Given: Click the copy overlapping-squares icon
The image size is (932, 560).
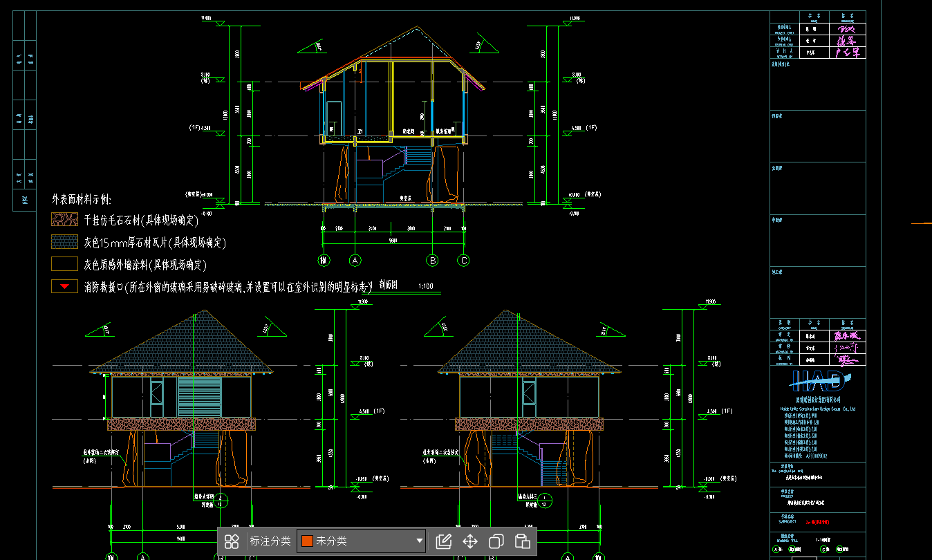Looking at the screenshot, I should 496,541.
